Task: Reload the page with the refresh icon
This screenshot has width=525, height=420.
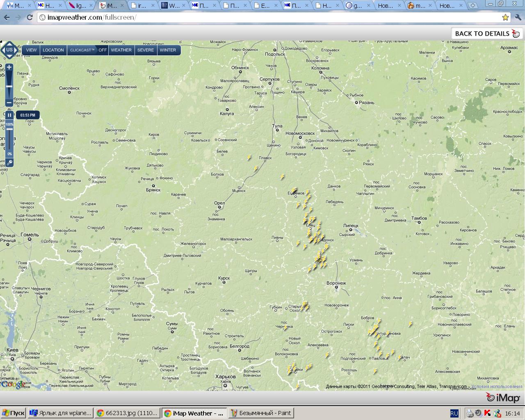Action: coord(30,17)
